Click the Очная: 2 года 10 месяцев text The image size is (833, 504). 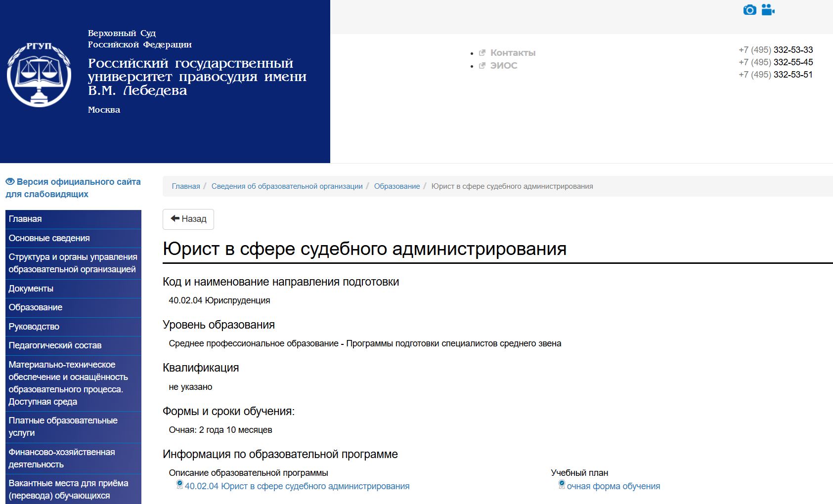[220, 430]
